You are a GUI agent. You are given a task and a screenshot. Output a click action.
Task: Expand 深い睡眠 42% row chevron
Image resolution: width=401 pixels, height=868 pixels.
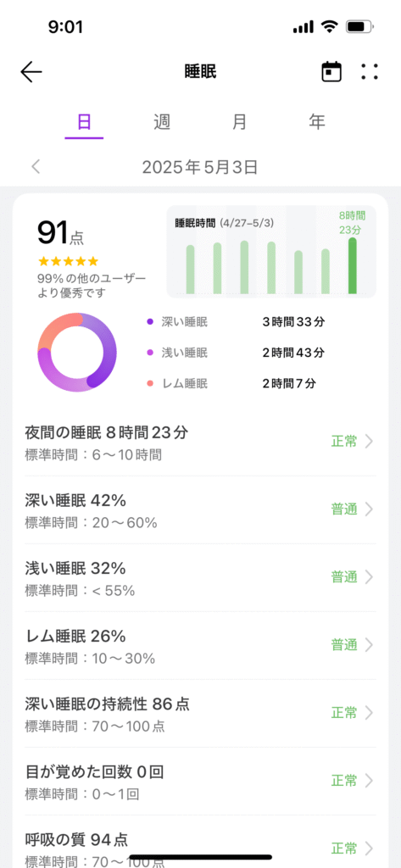click(369, 509)
